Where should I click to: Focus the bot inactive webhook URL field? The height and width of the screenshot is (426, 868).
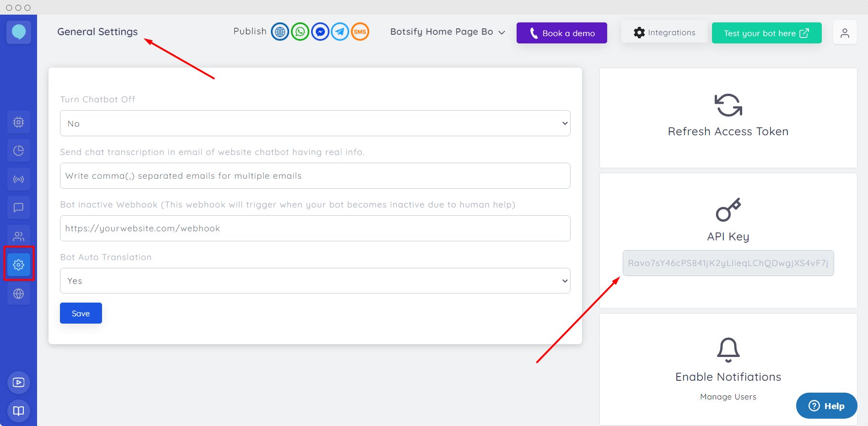coord(315,229)
